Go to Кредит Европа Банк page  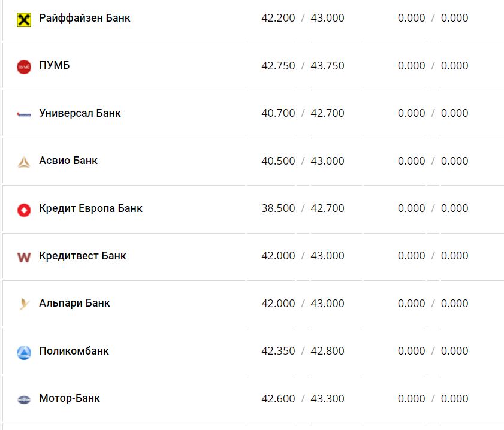(x=90, y=208)
